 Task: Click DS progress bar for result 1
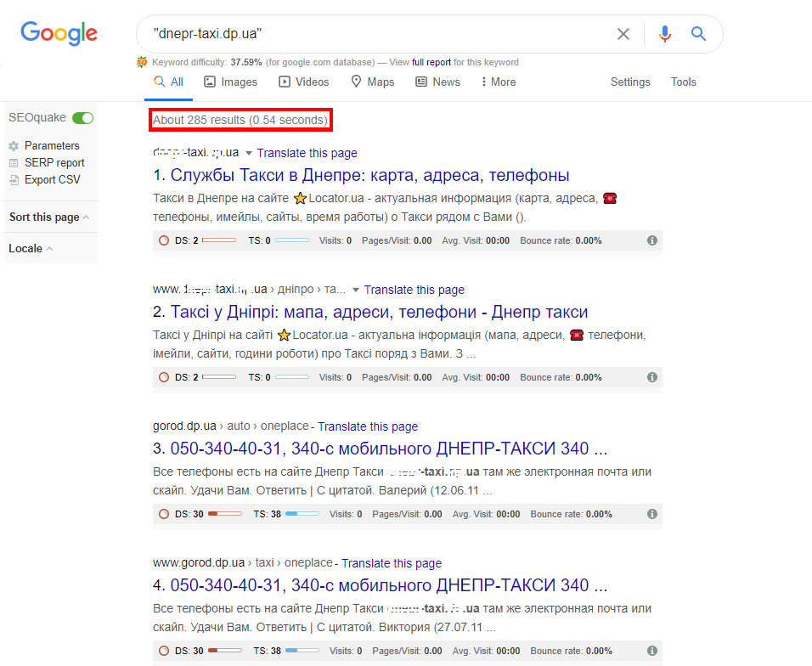pyautogui.click(x=219, y=240)
